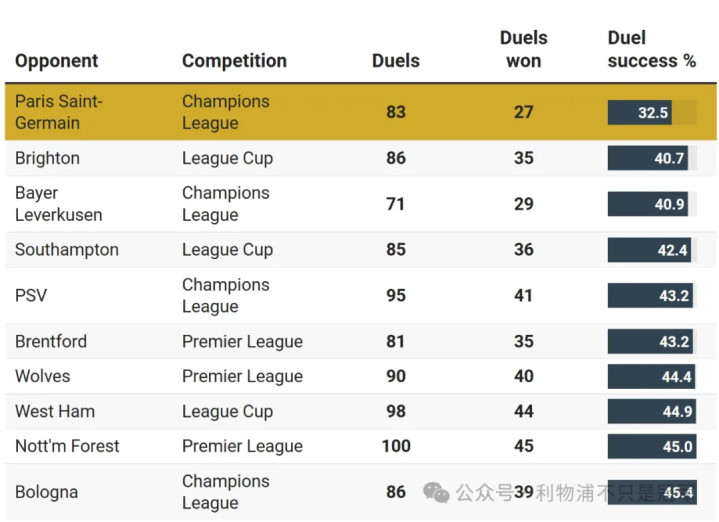Click the WeChat logo icon in watermark
This screenshot has height=522, width=719.
[x=436, y=492]
